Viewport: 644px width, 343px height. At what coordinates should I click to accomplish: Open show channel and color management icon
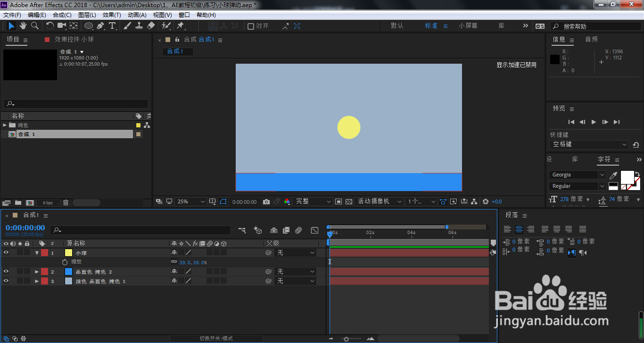pos(287,201)
